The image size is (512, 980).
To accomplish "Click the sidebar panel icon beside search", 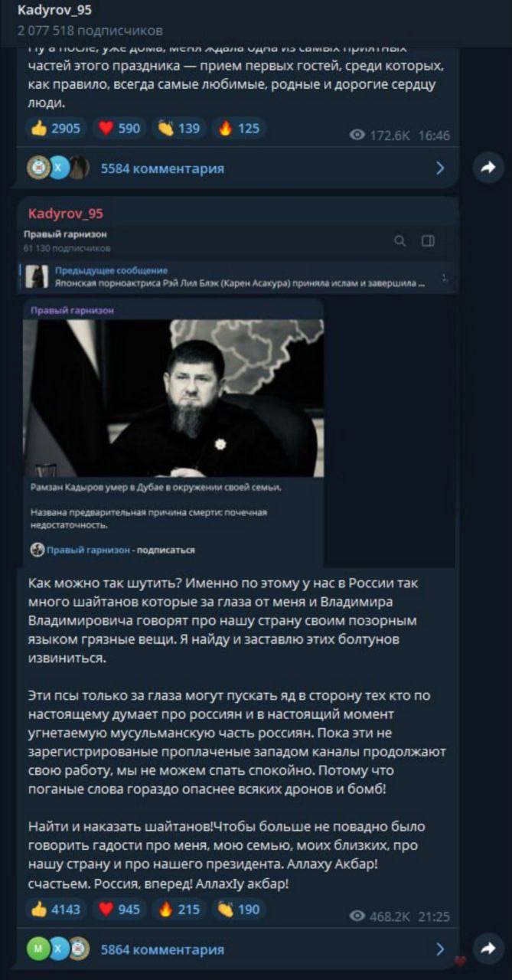I will tap(428, 241).
